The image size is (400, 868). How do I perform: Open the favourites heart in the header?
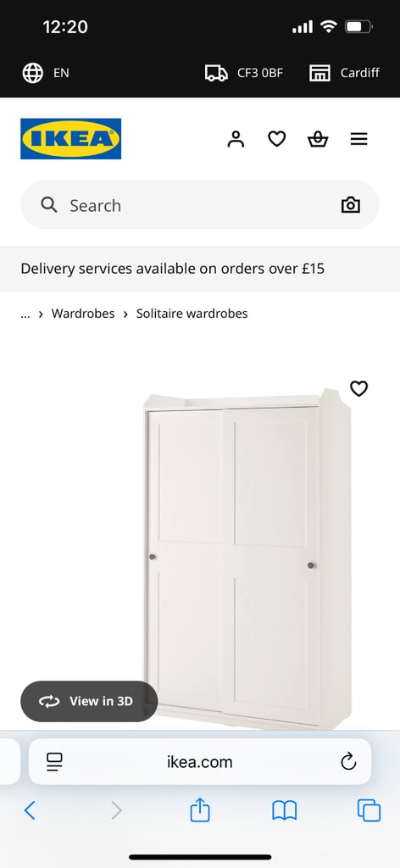(276, 139)
